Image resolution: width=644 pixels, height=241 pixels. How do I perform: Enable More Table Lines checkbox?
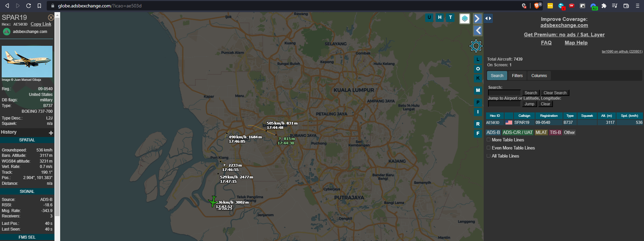pos(489,140)
